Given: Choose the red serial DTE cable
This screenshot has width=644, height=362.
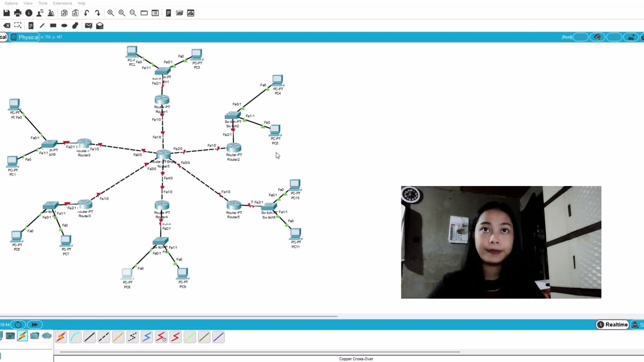Looking at the screenshot, I should click(175, 337).
